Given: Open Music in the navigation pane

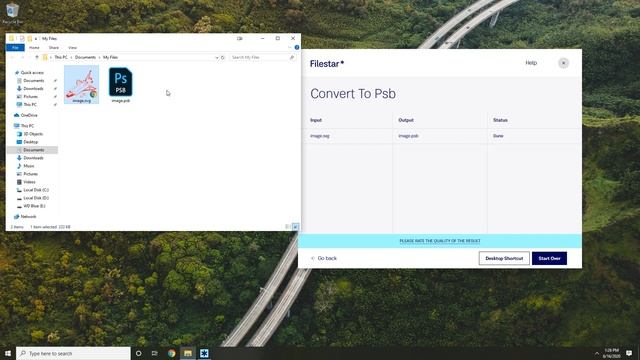Looking at the screenshot, I should 29,166.
